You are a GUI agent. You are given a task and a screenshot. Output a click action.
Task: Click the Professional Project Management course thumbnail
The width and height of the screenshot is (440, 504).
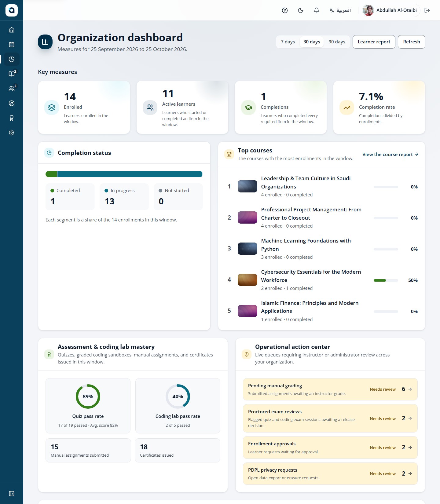(x=248, y=217)
